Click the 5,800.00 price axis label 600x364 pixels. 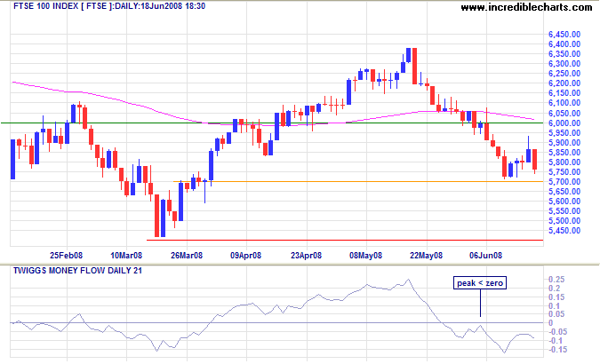564,162
